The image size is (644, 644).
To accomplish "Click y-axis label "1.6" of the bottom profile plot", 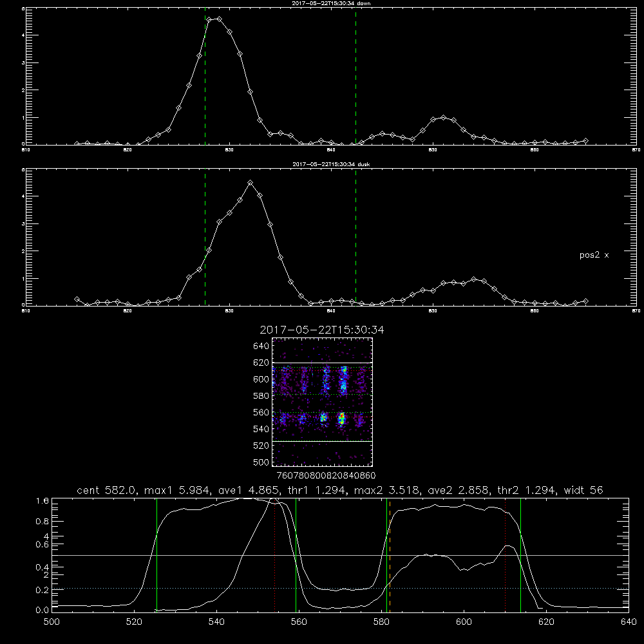I will tap(43, 500).
